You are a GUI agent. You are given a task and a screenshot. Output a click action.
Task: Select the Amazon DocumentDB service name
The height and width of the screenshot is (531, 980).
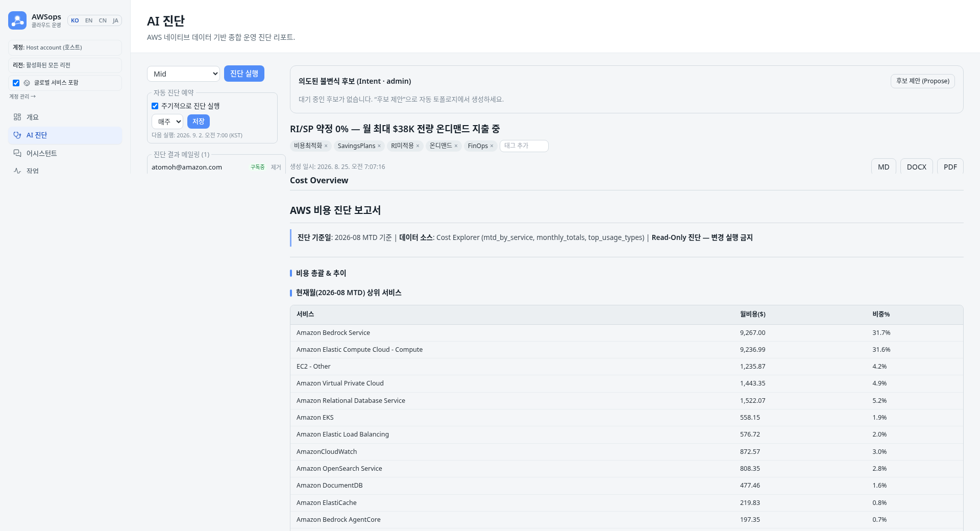click(x=330, y=486)
